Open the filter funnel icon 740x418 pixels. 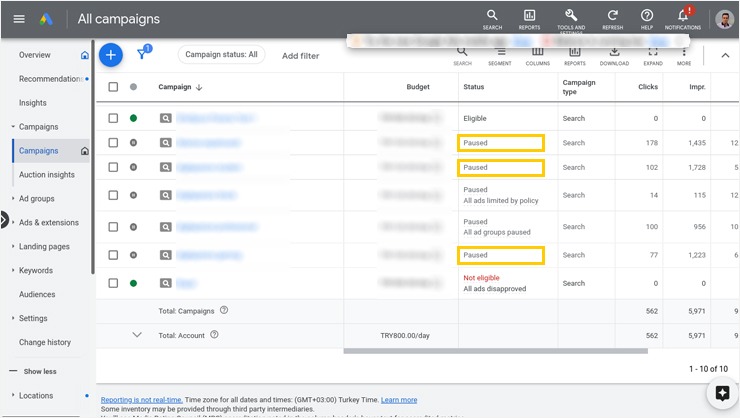tap(142, 55)
